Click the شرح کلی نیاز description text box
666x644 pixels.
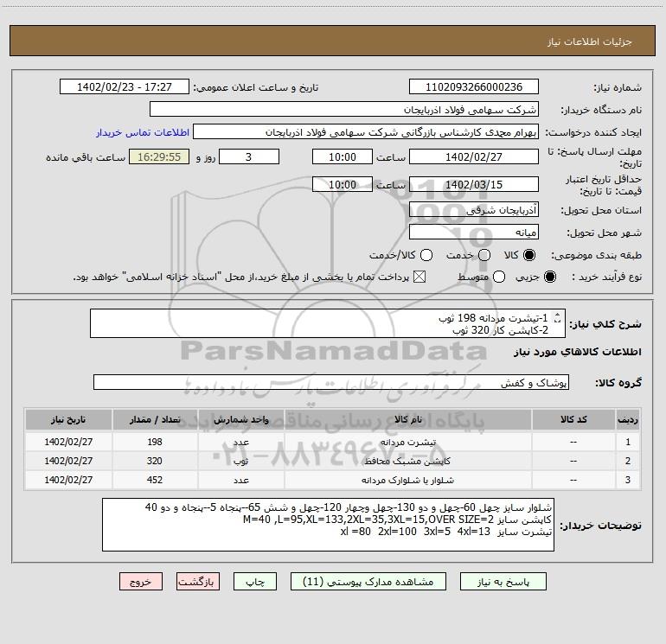pyautogui.click(x=328, y=323)
